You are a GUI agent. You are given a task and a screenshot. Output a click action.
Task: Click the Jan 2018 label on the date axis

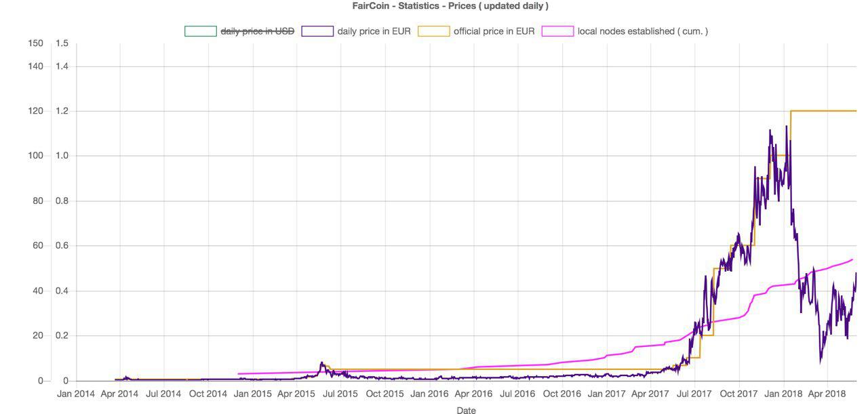coord(783,394)
